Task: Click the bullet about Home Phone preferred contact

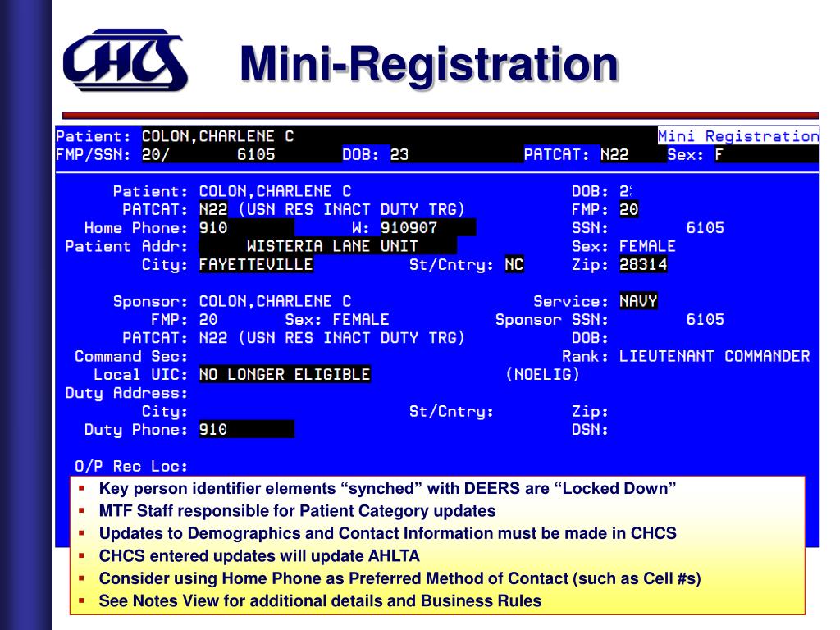Action: [400, 578]
